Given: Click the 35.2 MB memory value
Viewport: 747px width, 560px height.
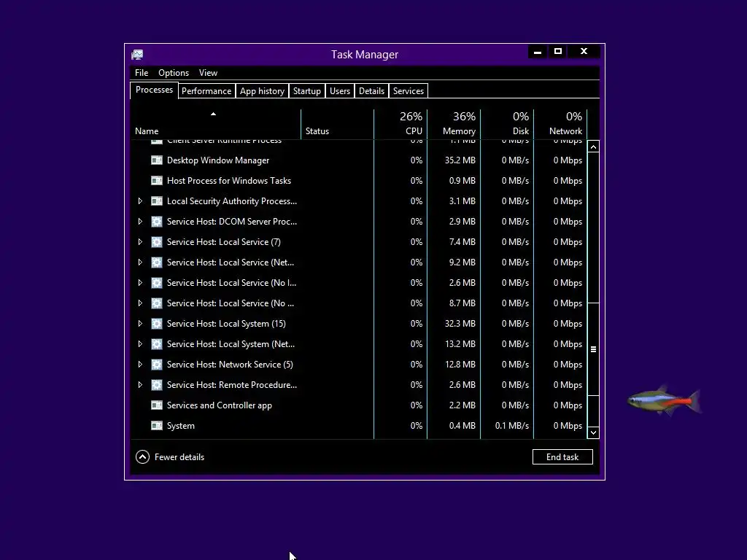Looking at the screenshot, I should coord(460,160).
